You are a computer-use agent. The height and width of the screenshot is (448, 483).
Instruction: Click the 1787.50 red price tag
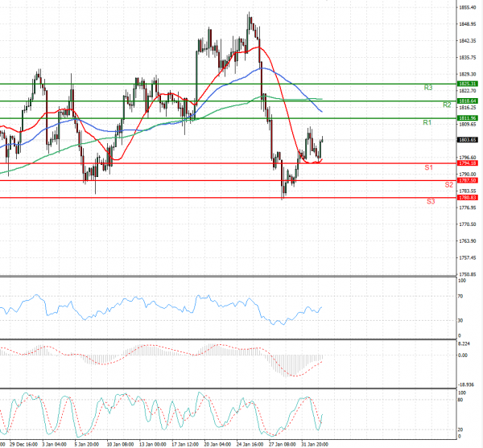tap(468, 180)
